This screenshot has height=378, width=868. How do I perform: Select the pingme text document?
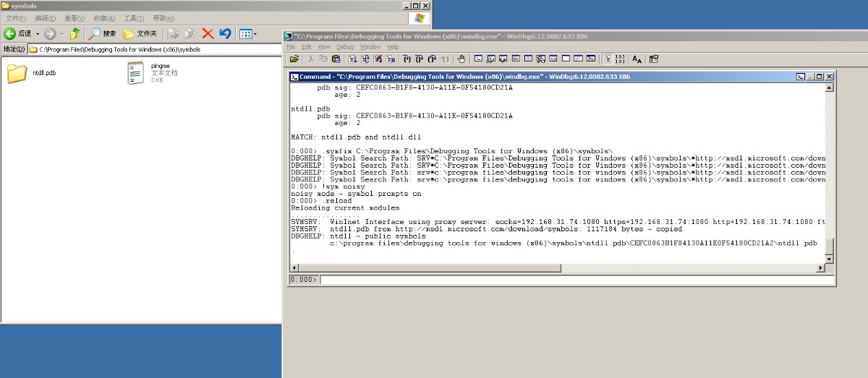coord(153,72)
